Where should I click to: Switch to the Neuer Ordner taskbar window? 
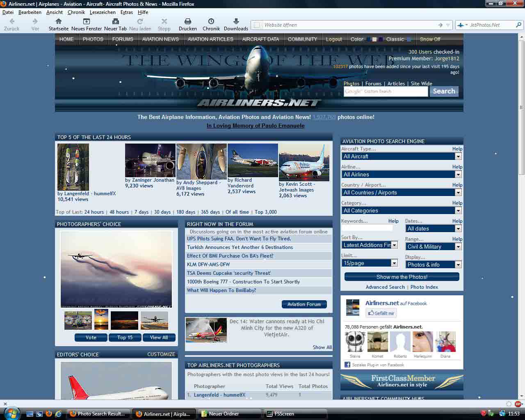[x=229, y=413]
